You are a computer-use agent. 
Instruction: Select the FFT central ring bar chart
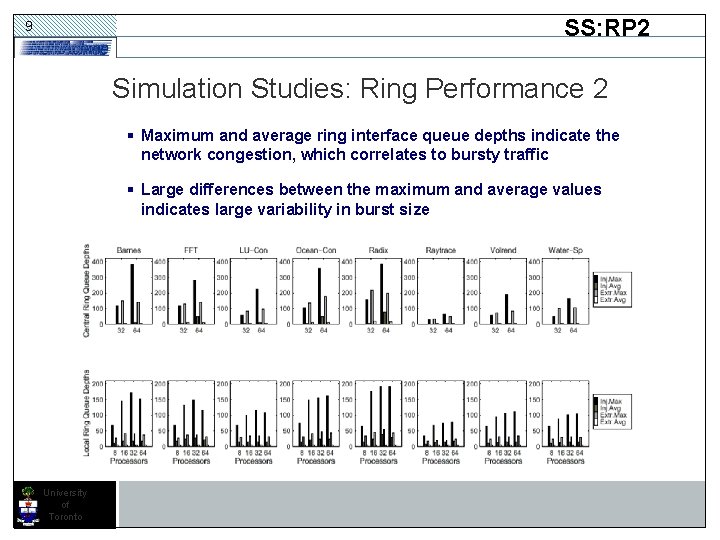pos(191,291)
